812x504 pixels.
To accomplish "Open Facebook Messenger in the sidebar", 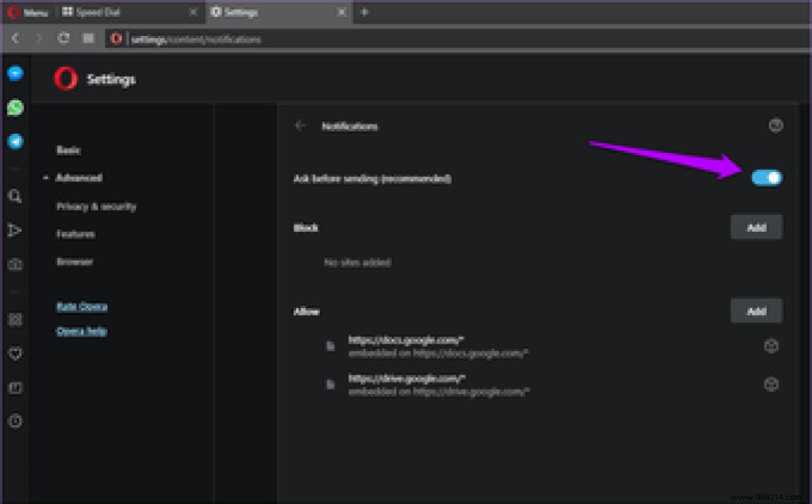I will (x=15, y=73).
